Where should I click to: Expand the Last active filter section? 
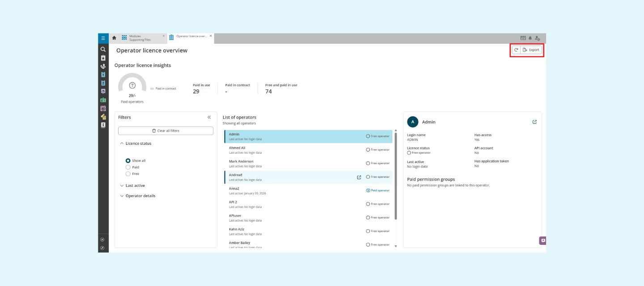click(x=132, y=185)
